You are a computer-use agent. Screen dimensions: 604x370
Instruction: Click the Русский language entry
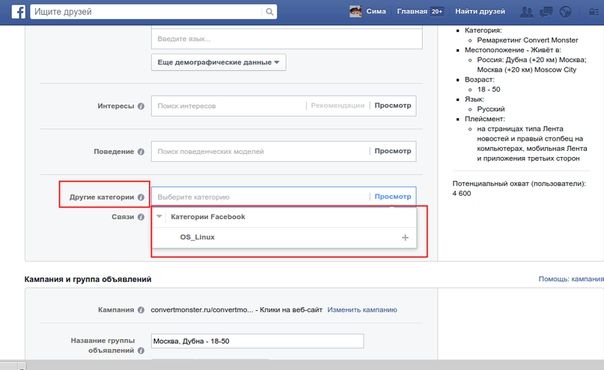pos(491,109)
